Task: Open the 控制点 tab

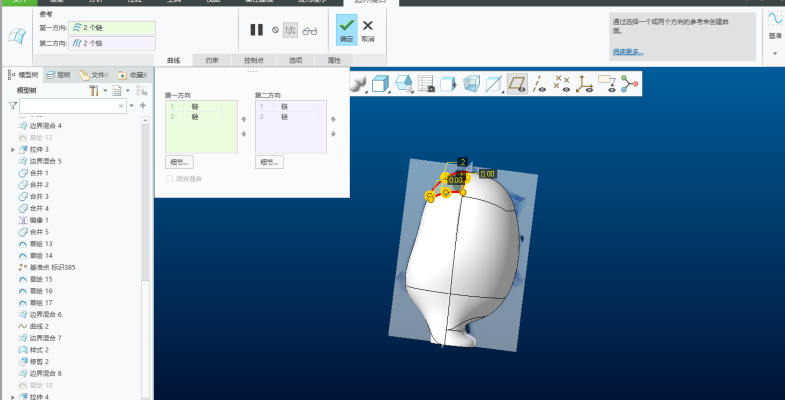Action: tap(253, 61)
